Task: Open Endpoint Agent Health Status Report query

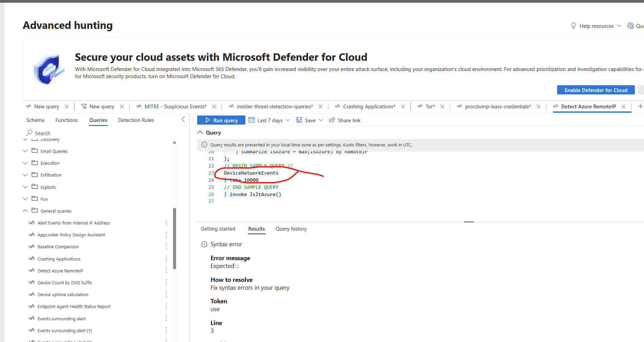Action: [74, 306]
